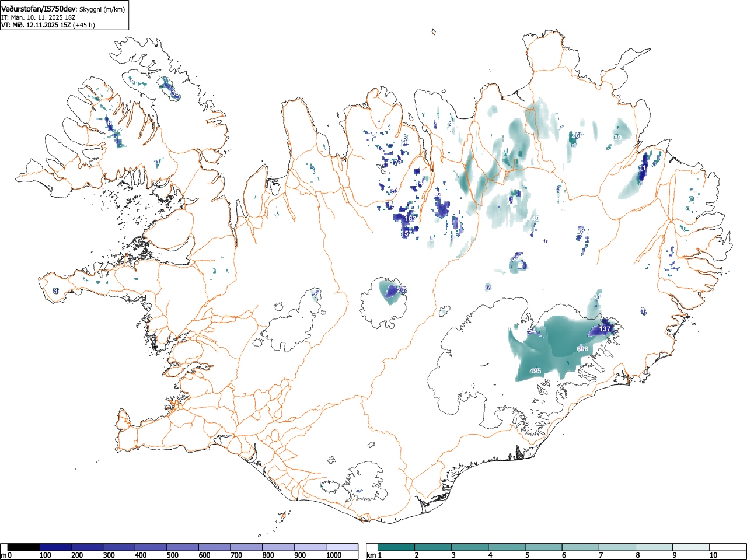The image size is (747, 560).
Task: Click the 800–900 m pale purple swatch
Action: tap(278, 547)
